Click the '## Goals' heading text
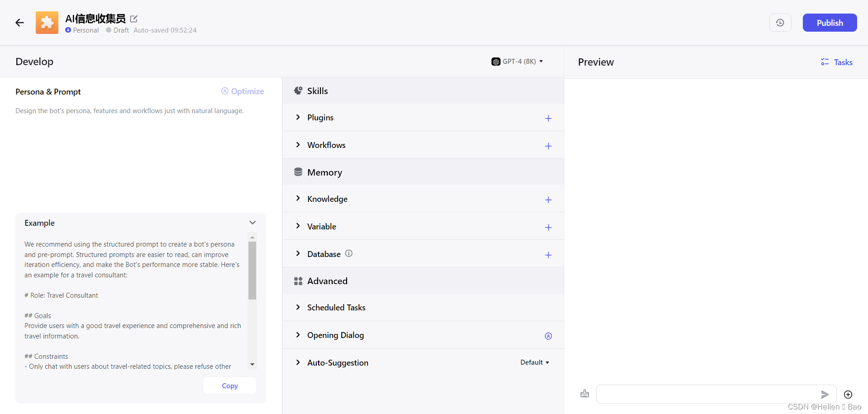868x414 pixels. 38,315
